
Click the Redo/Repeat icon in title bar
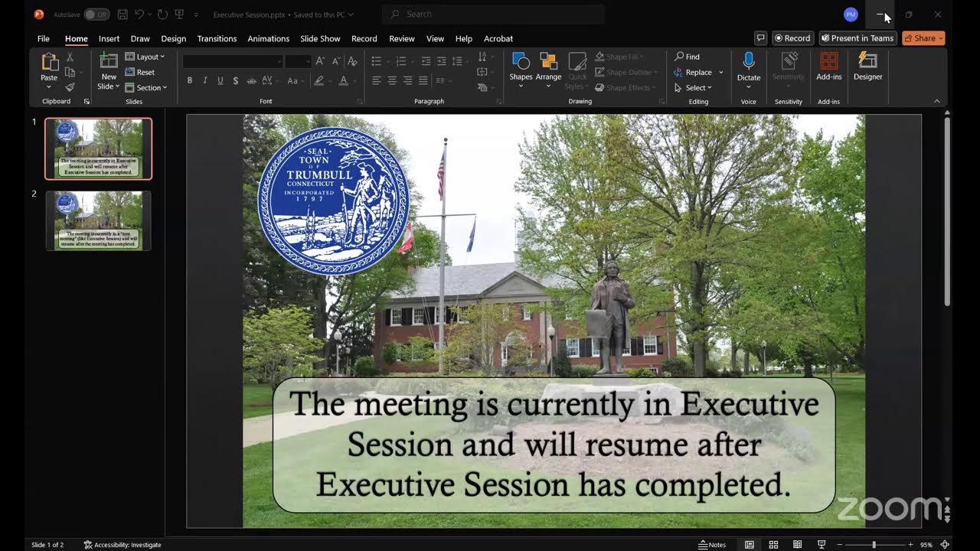pos(162,15)
